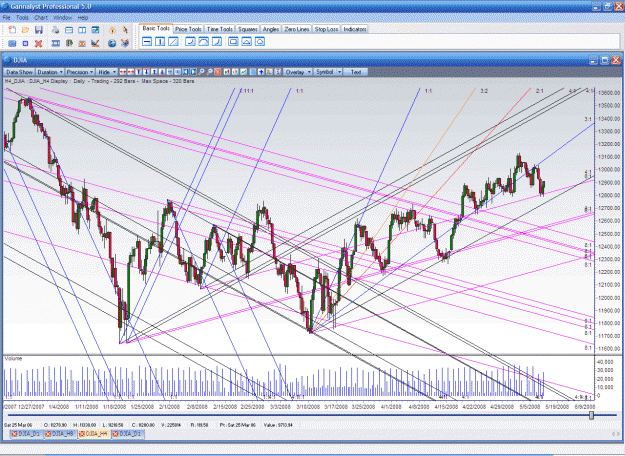This screenshot has width=625, height=456.
Task: Select the Basic Tools tab
Action: pos(156,28)
